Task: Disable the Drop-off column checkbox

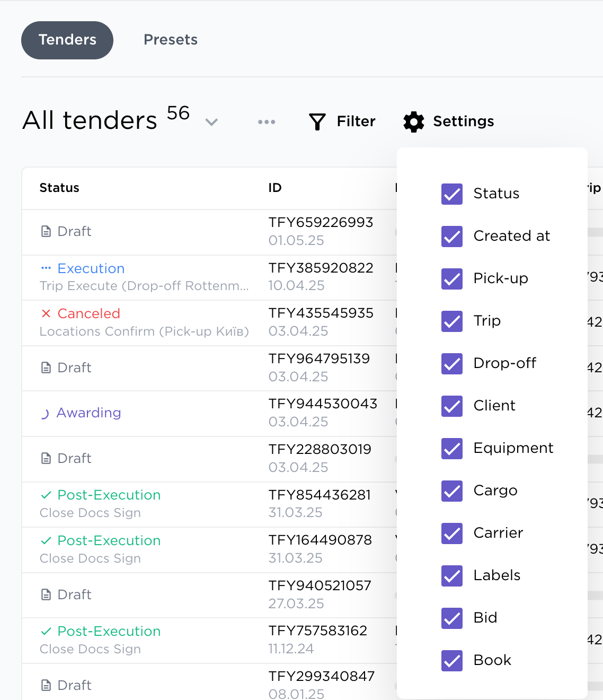Action: [x=452, y=364]
